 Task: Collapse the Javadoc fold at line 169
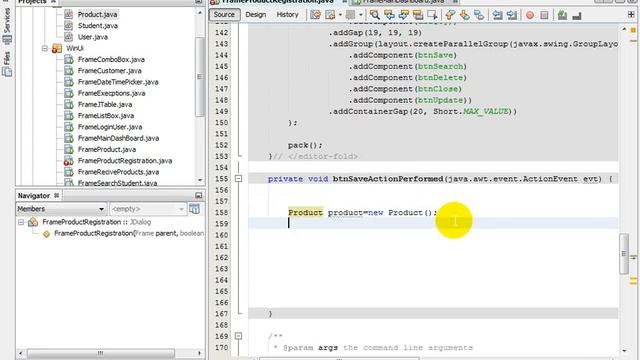click(x=239, y=336)
